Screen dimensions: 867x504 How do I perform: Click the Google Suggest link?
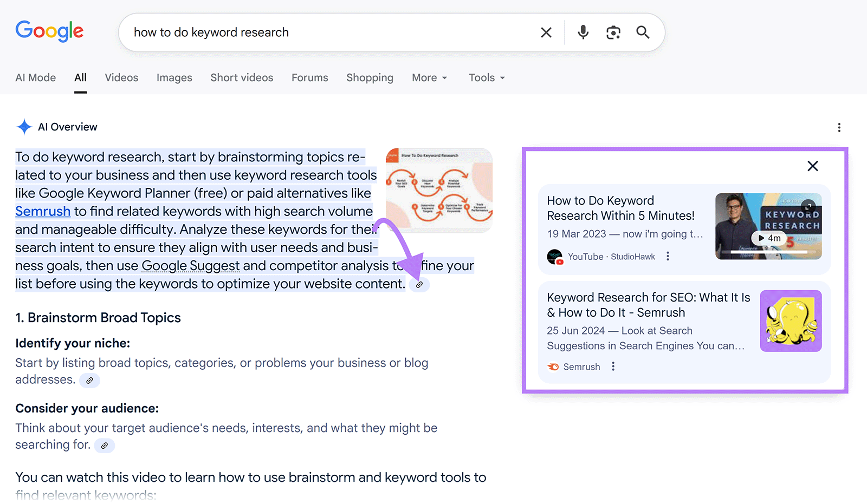pyautogui.click(x=190, y=265)
